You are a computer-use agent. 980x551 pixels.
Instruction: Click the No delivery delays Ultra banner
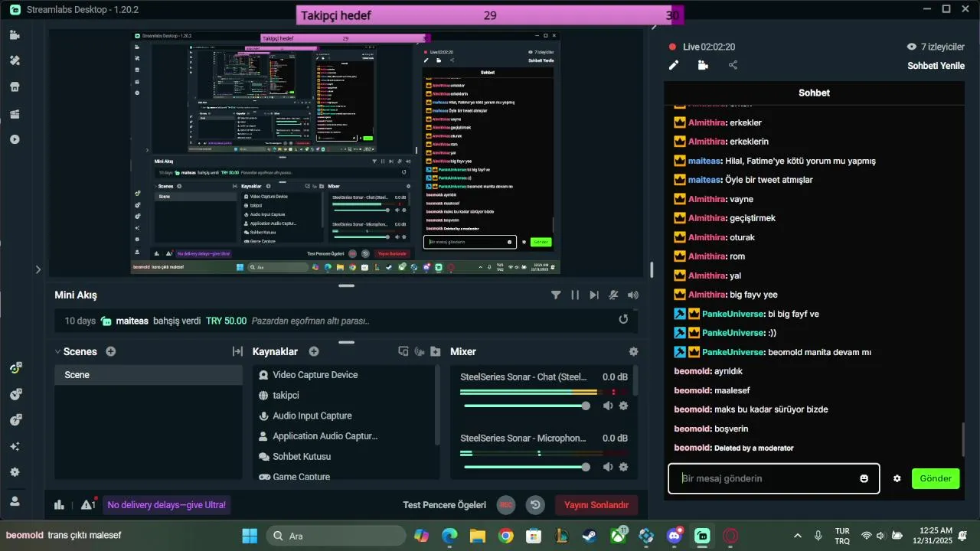click(x=166, y=504)
